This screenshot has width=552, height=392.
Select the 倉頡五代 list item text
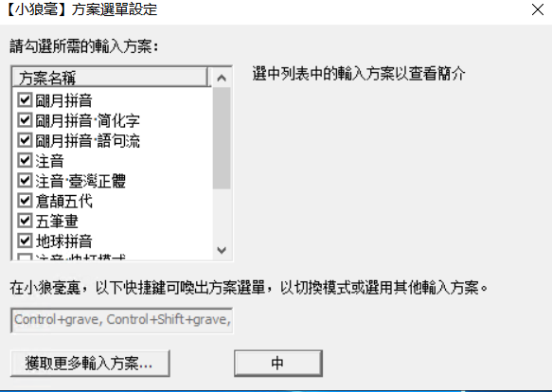(x=63, y=201)
